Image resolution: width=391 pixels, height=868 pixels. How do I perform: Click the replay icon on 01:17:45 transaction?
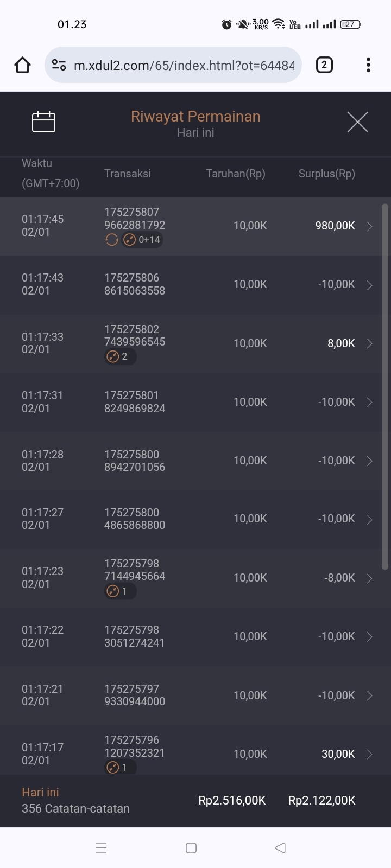pyautogui.click(x=112, y=240)
